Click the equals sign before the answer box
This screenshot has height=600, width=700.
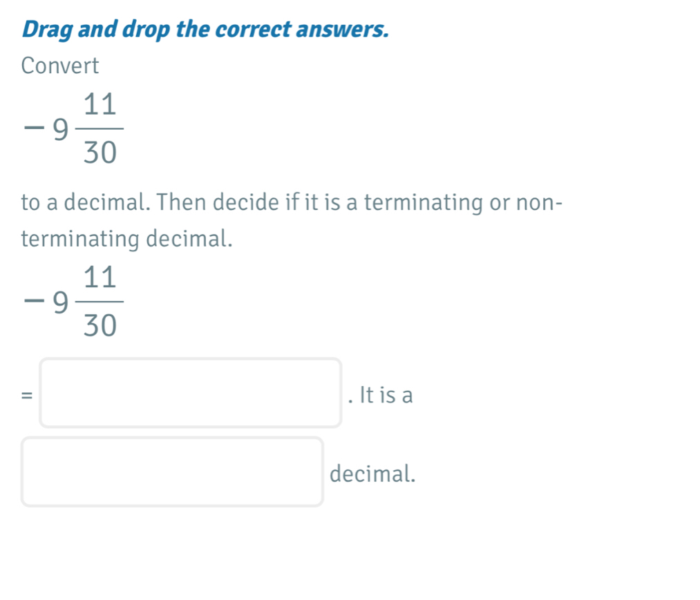26,395
